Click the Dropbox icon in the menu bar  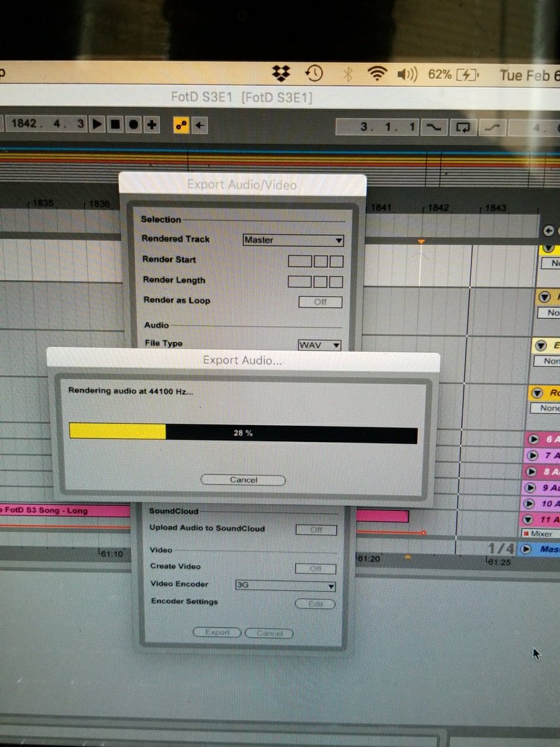click(x=281, y=73)
